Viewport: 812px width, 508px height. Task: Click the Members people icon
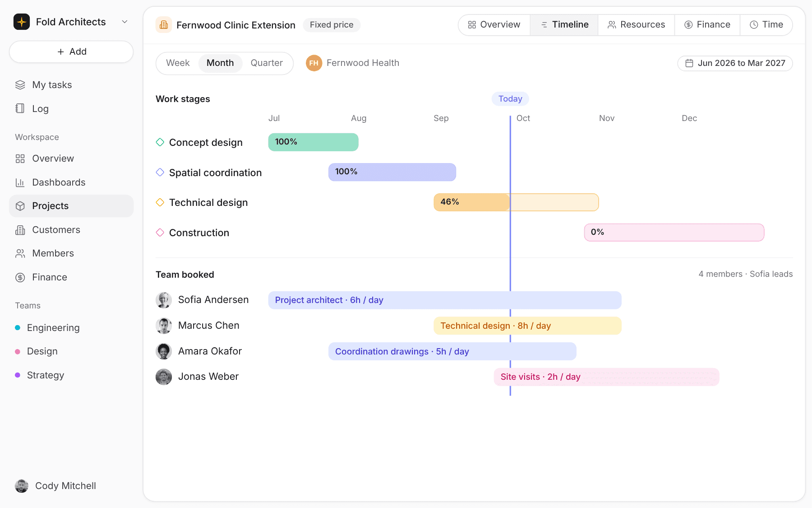coord(20,253)
